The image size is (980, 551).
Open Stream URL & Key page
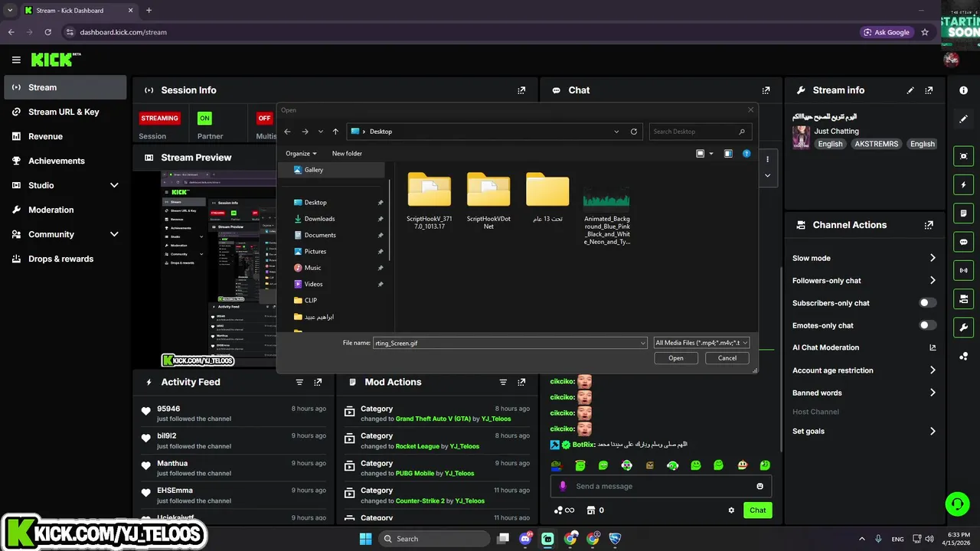coord(65,112)
